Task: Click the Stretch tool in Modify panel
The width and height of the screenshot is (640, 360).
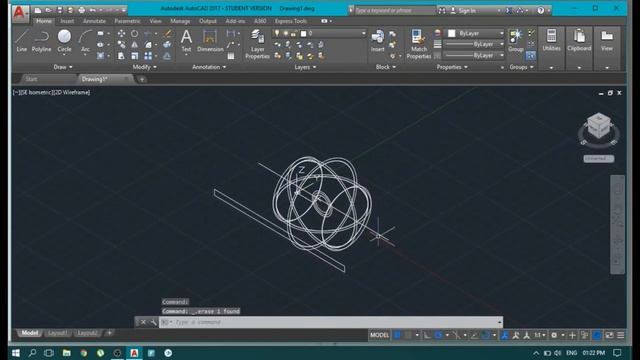Action: tap(121, 56)
